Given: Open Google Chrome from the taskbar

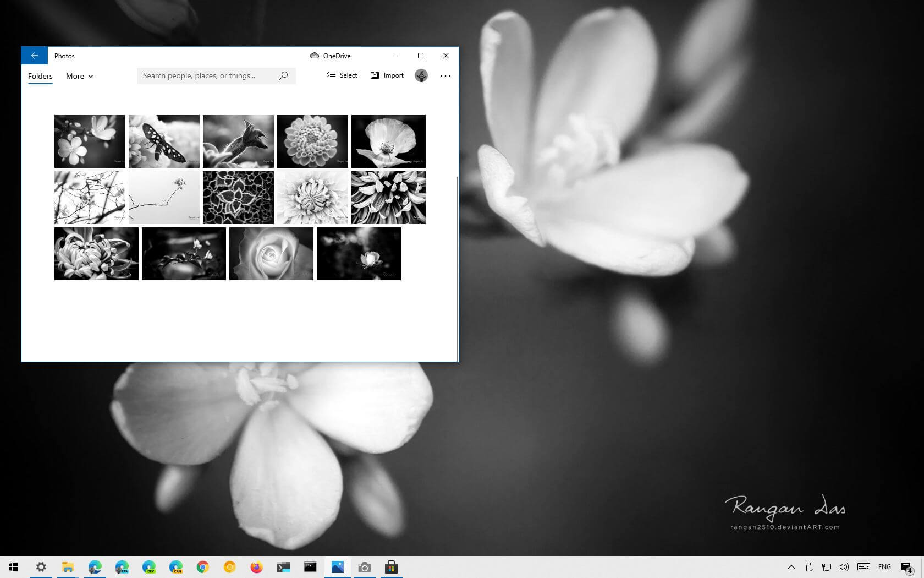Looking at the screenshot, I should (x=202, y=567).
